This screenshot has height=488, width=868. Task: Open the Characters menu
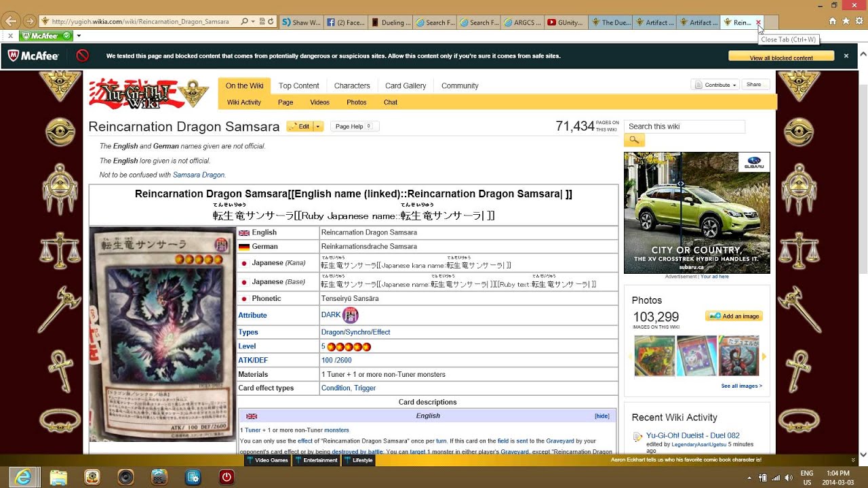click(352, 86)
